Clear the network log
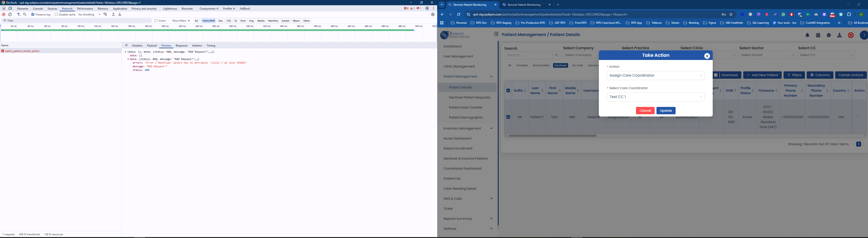Screen dimensions: 868x238 [10, 15]
